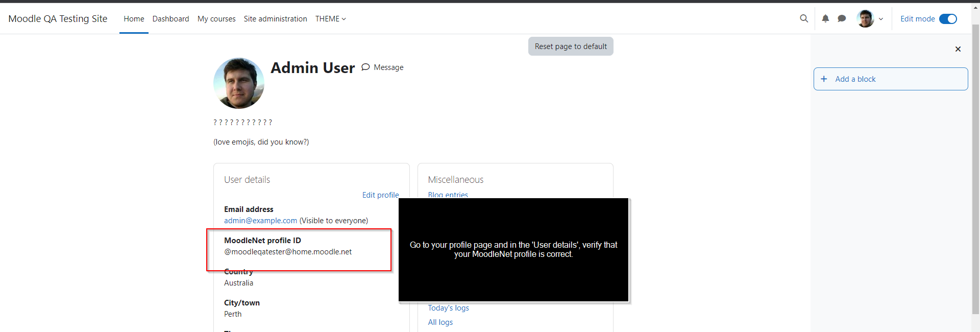
Task: Close the block drawer with X
Action: click(x=958, y=49)
